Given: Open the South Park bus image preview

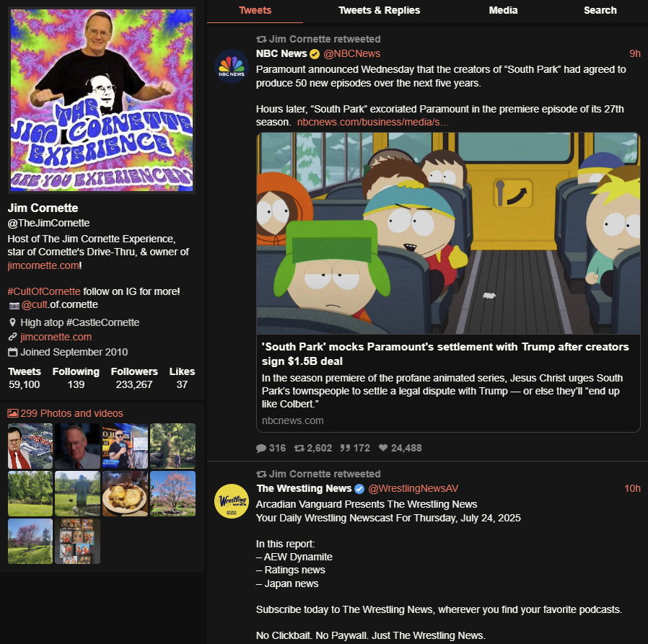Looking at the screenshot, I should click(x=448, y=234).
